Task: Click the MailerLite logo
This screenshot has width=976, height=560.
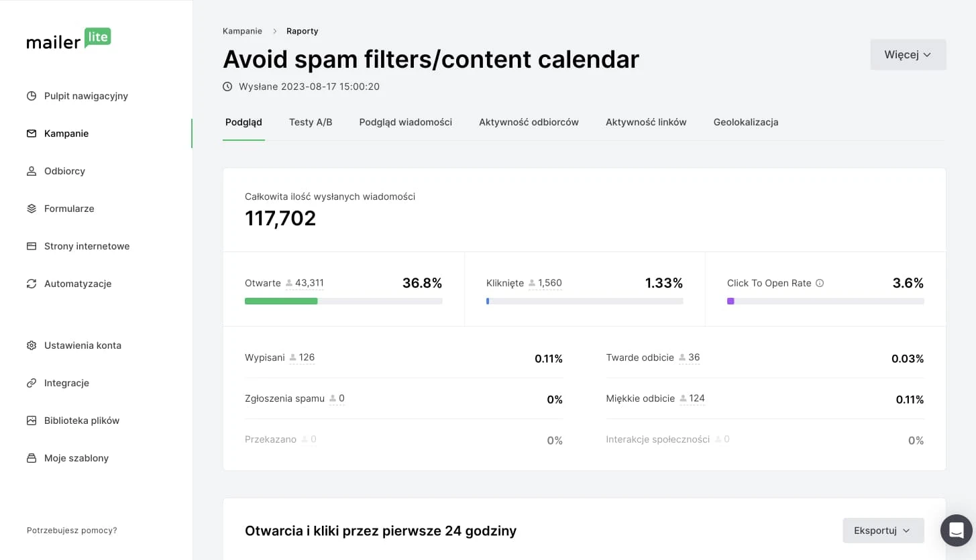Action: 68,40
